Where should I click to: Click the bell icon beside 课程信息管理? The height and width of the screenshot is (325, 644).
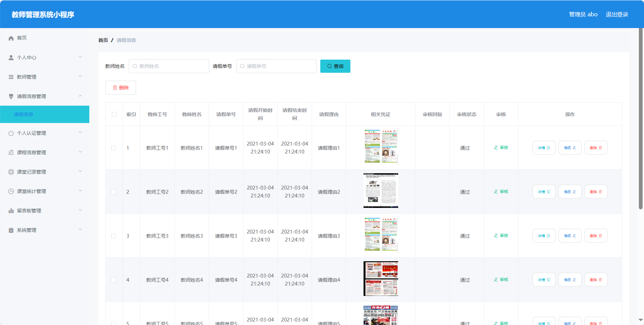coord(11,152)
